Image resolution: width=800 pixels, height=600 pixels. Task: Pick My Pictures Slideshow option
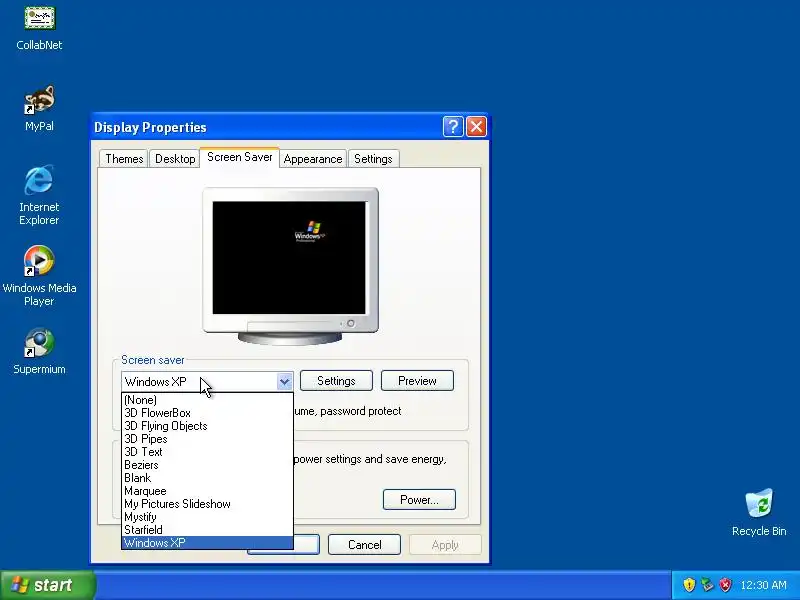point(208,504)
